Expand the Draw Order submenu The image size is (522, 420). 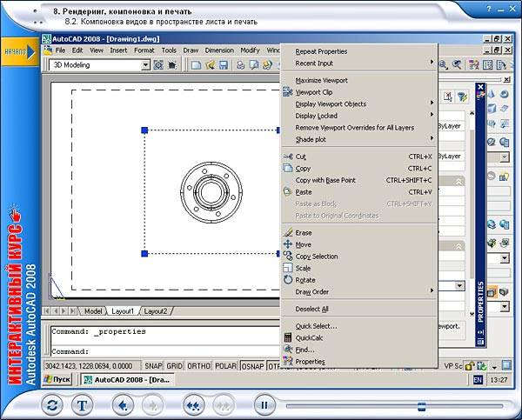pyautogui.click(x=358, y=292)
